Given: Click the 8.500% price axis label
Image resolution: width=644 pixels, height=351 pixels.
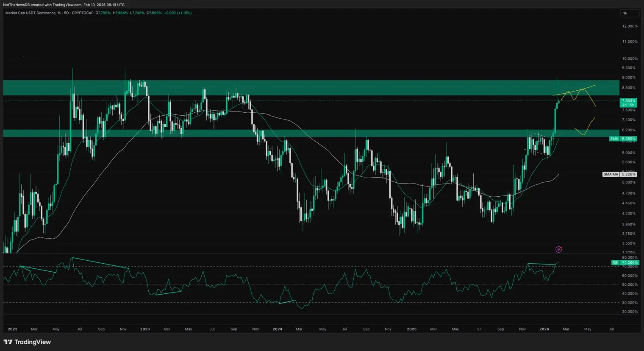Looking at the screenshot, I should coord(629,88).
